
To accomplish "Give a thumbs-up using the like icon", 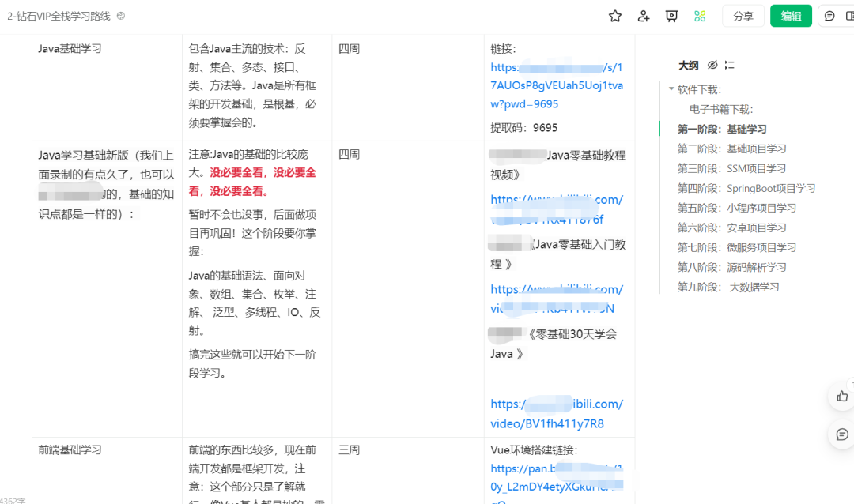I will (841, 396).
